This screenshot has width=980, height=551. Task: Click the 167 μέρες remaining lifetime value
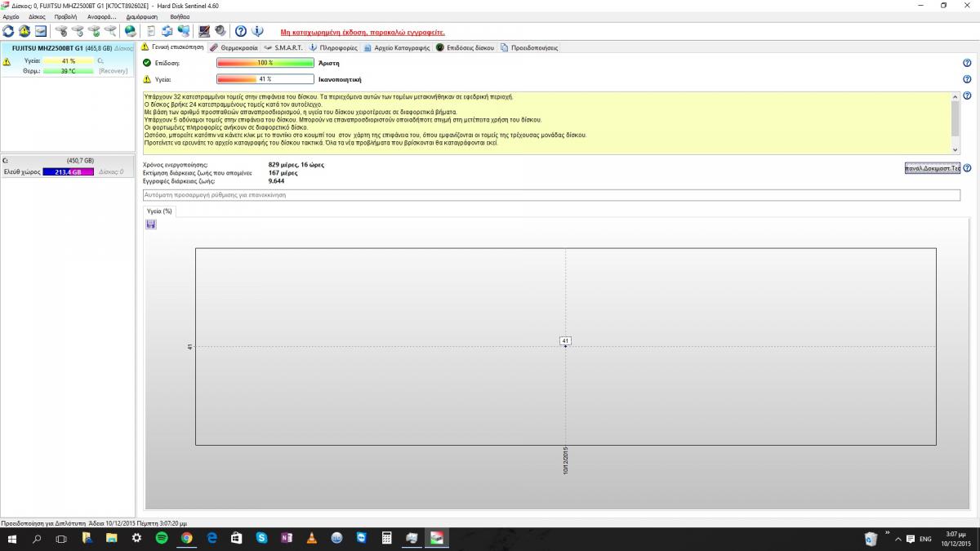tap(283, 173)
